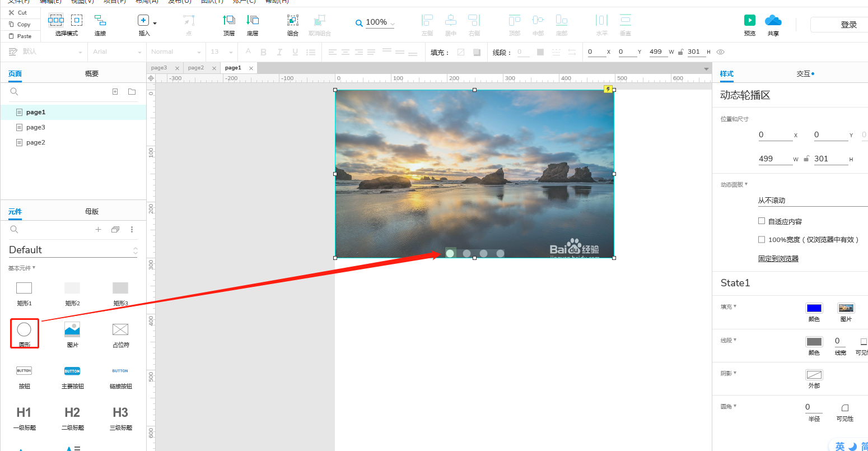Pick the H2 二级标题 heading widget
The height and width of the screenshot is (451, 868).
[72, 418]
